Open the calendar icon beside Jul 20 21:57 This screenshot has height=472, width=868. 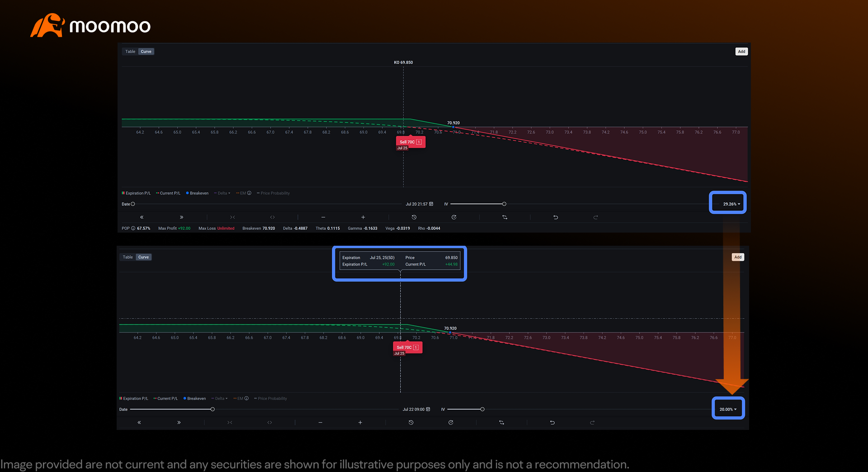pos(431,204)
